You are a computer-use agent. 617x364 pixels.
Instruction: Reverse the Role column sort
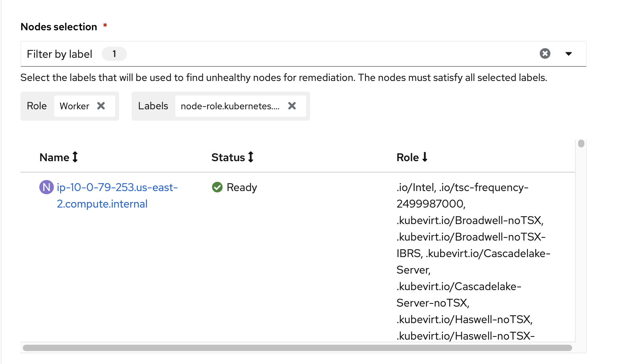(x=412, y=157)
